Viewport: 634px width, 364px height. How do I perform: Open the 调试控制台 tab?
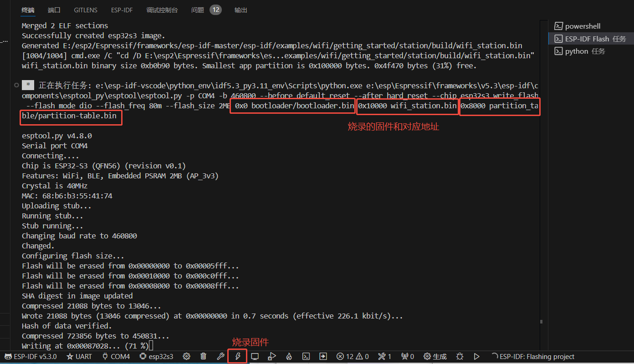162,10
